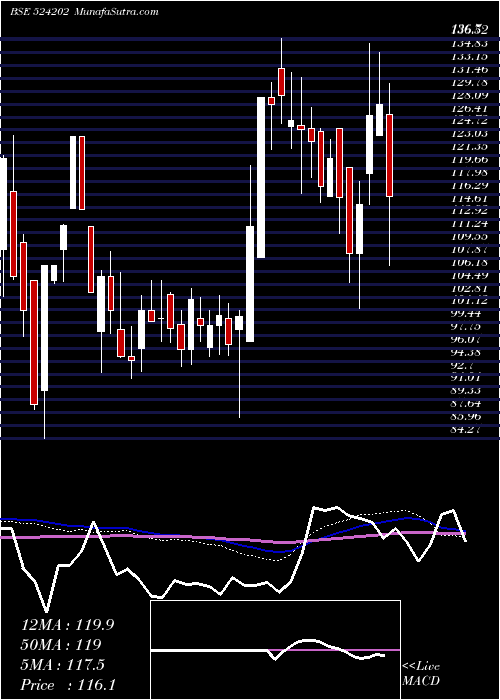500x700 pixels.
Task: Select the 96.07 price level label
Action: [x=466, y=340]
